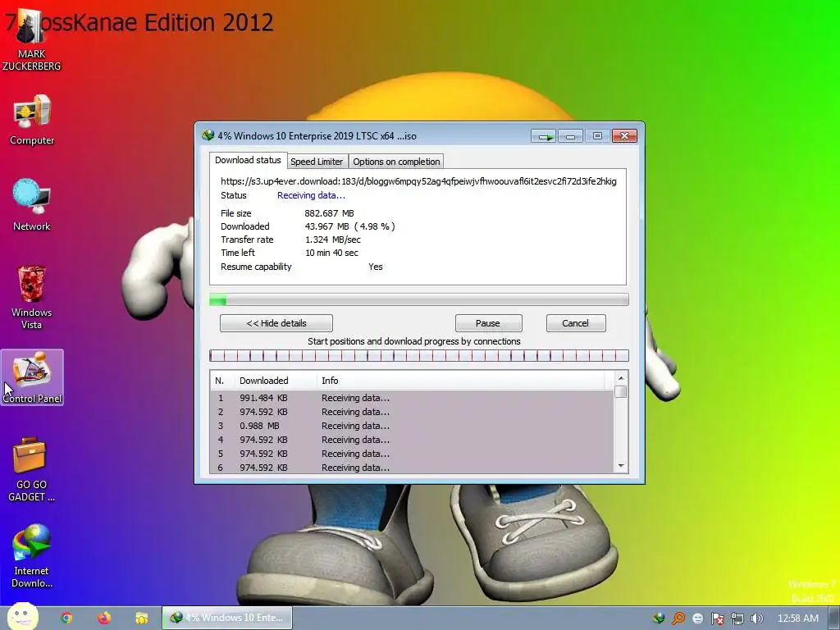
Task: Open the volume speaker tray icon
Action: 756,619
